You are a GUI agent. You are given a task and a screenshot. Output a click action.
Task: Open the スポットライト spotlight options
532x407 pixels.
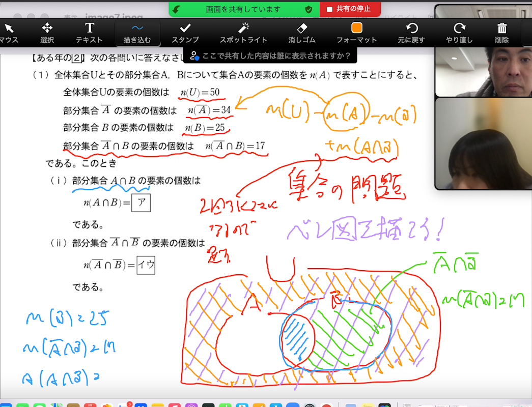point(243,32)
